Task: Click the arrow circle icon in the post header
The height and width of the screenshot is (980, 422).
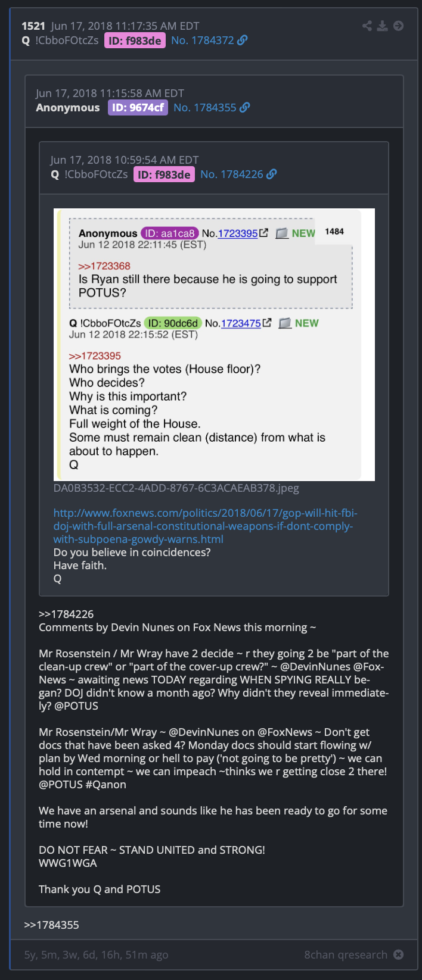Action: pos(399,26)
